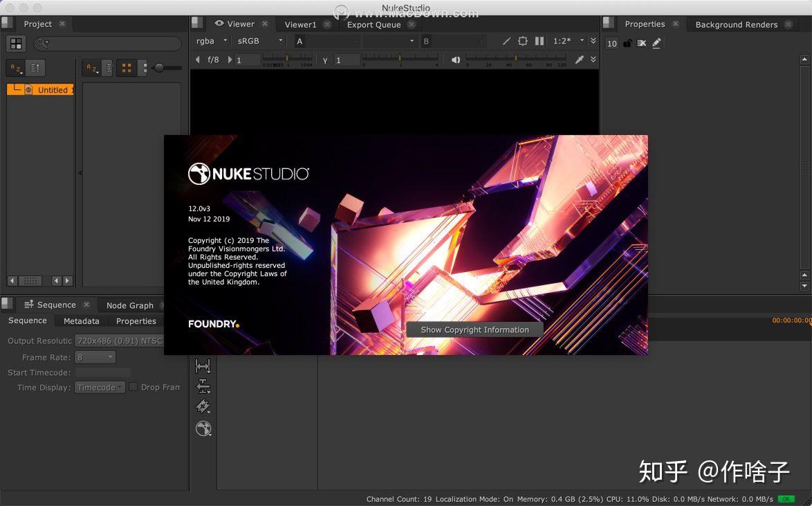Image resolution: width=812 pixels, height=506 pixels.
Task: Click the viewer pause icon
Action: click(x=539, y=41)
